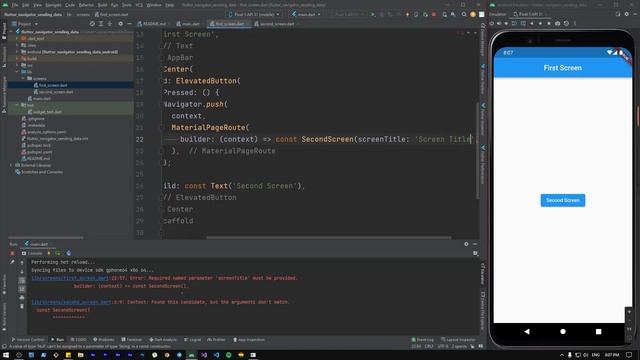Open Layout Inspector in status bar
Image resolution: width=640 pixels, height=360 pixels.
point(458,340)
